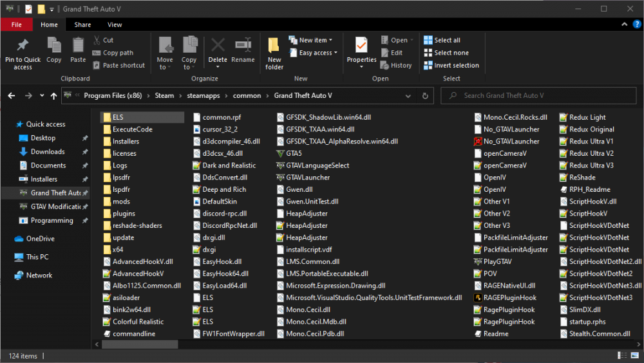The width and height of the screenshot is (644, 363).
Task: Open the File menu tab
Action: pyautogui.click(x=17, y=24)
